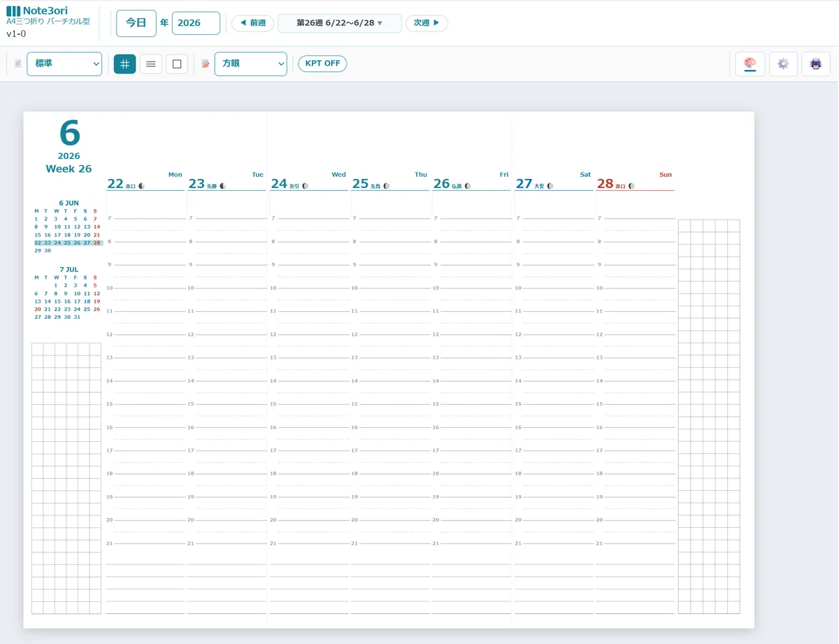This screenshot has height=644, width=839.
Task: Click the left-side grid memo area
Action: (x=66, y=478)
